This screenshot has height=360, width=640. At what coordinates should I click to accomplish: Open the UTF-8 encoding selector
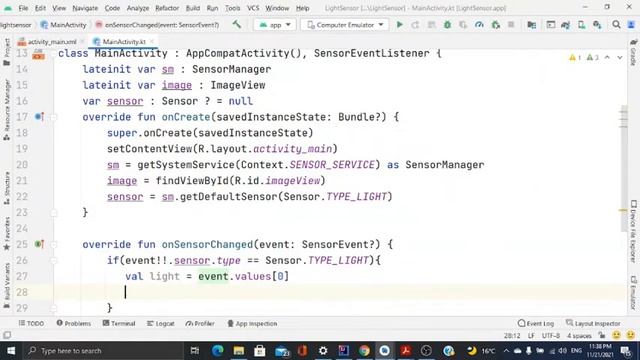pyautogui.click(x=551, y=336)
